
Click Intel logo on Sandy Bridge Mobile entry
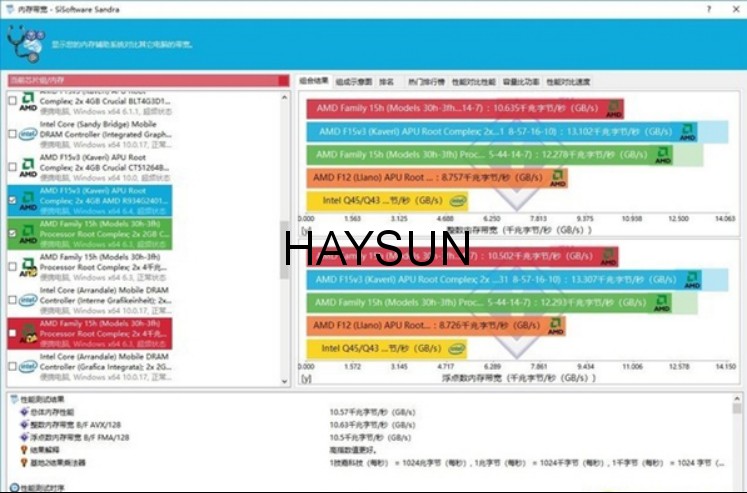point(28,134)
